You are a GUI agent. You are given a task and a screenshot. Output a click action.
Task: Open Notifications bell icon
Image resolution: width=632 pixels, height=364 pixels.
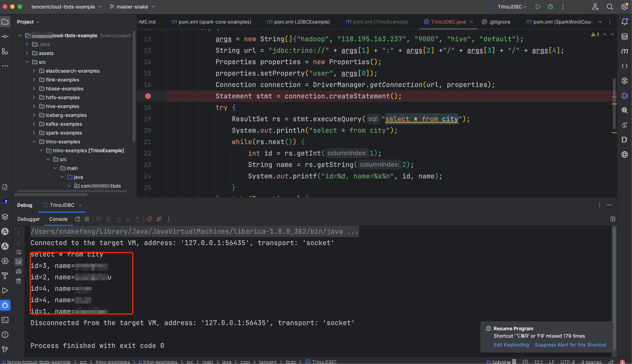pos(624,22)
